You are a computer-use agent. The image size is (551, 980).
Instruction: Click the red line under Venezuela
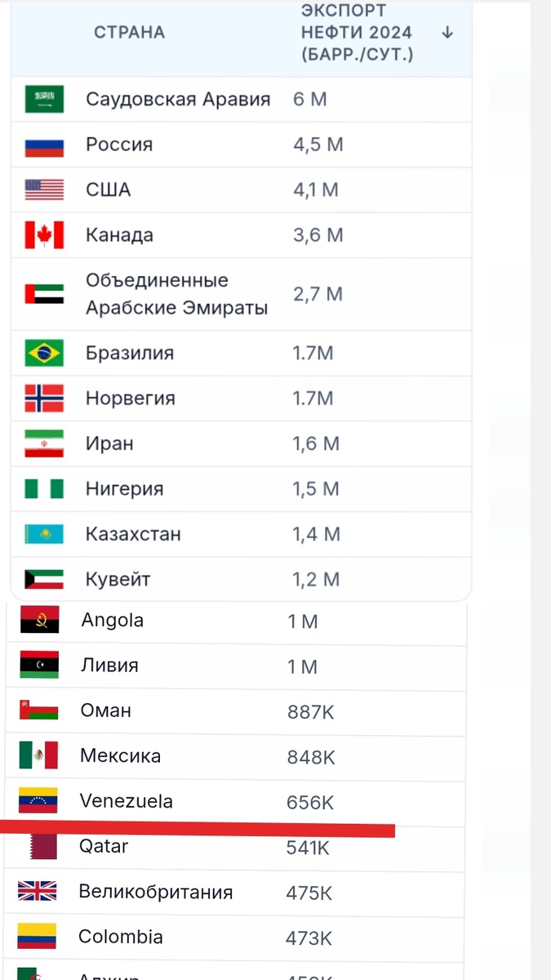tap(196, 828)
